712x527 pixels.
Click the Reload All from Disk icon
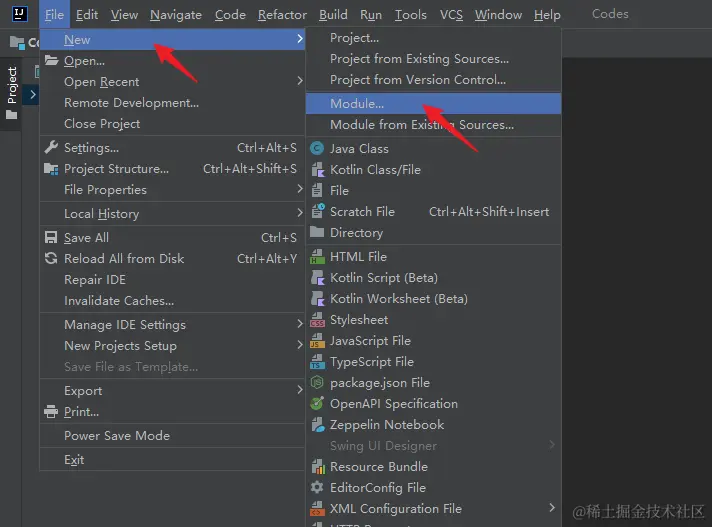51,258
